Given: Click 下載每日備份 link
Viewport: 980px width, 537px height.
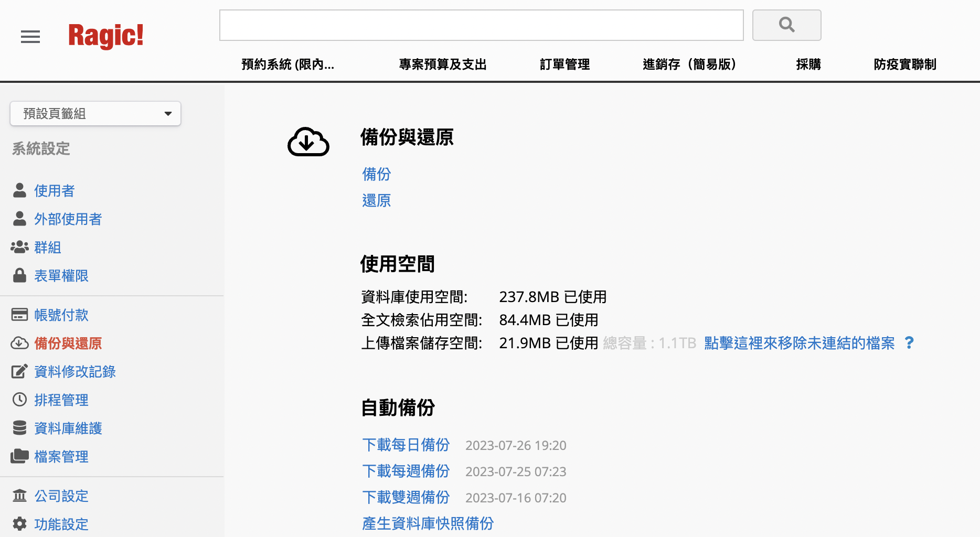Looking at the screenshot, I should click(x=406, y=445).
